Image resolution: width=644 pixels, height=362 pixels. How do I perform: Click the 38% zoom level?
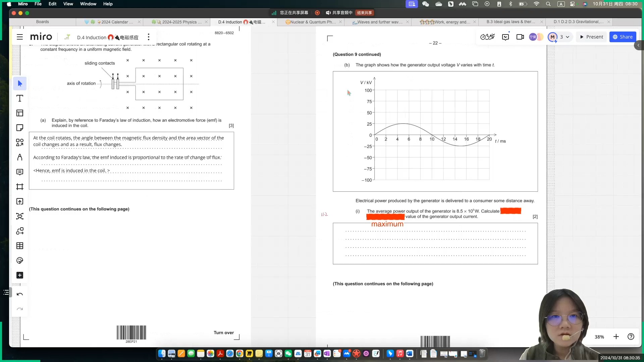[x=599, y=337]
